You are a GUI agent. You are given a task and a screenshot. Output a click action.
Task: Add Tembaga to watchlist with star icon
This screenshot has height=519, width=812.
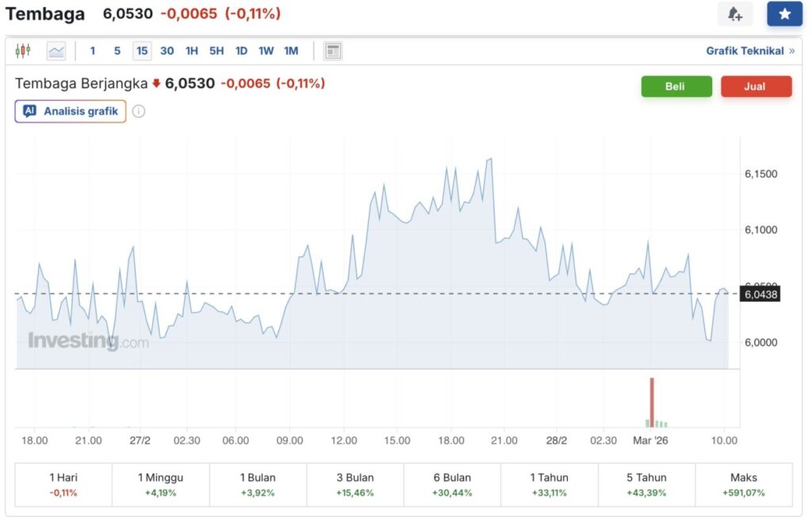coord(784,14)
